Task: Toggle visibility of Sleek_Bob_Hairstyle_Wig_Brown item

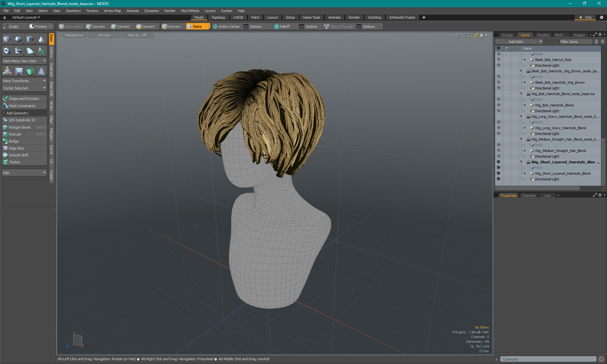Action: [x=499, y=82]
